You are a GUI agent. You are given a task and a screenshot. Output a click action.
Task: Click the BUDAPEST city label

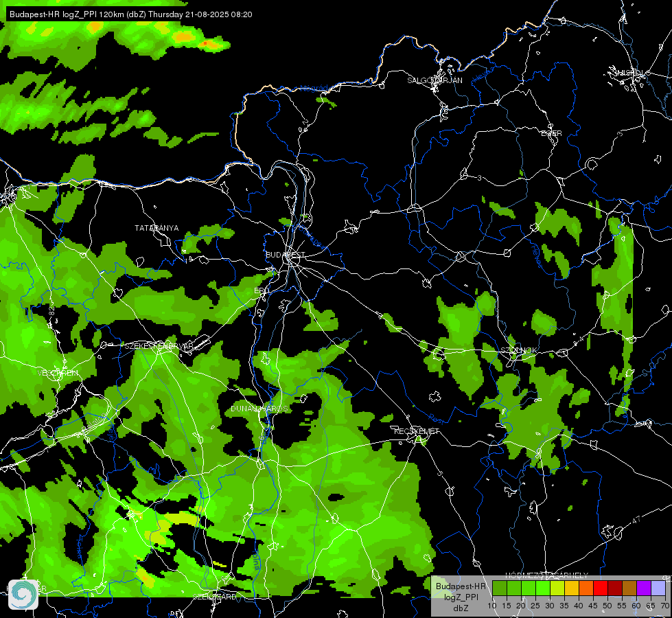pyautogui.click(x=286, y=255)
